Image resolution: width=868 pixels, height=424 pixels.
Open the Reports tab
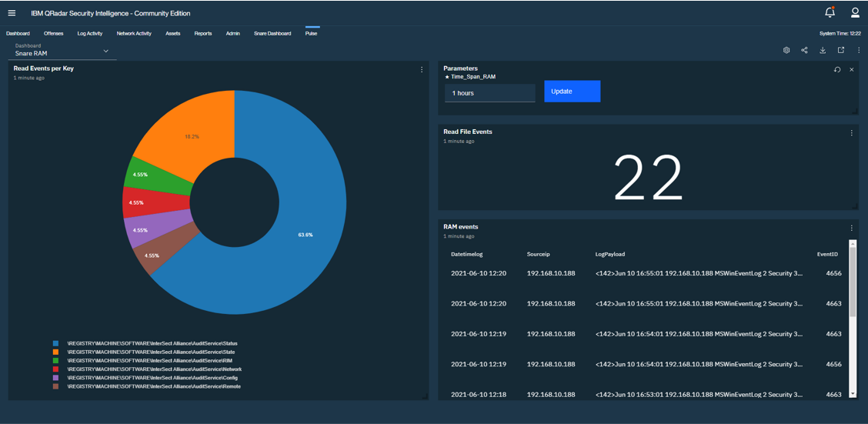[x=203, y=33]
